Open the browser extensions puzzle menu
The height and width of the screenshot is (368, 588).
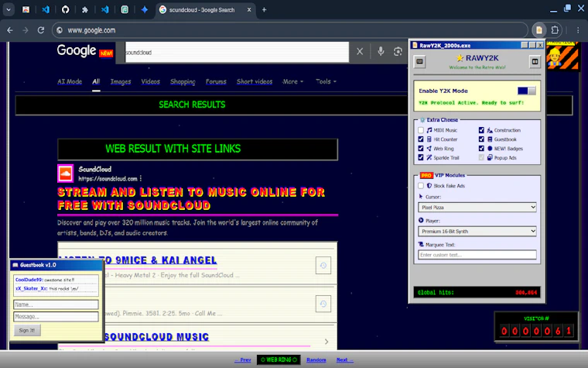click(555, 30)
